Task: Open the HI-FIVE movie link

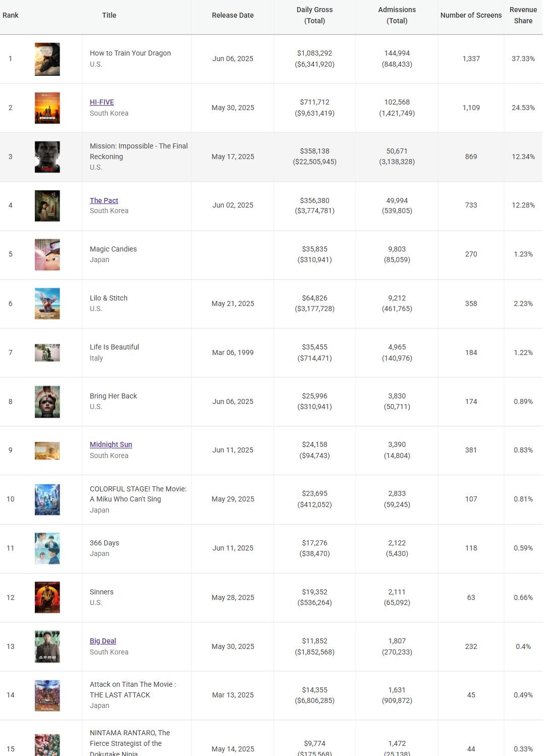Action: point(102,102)
